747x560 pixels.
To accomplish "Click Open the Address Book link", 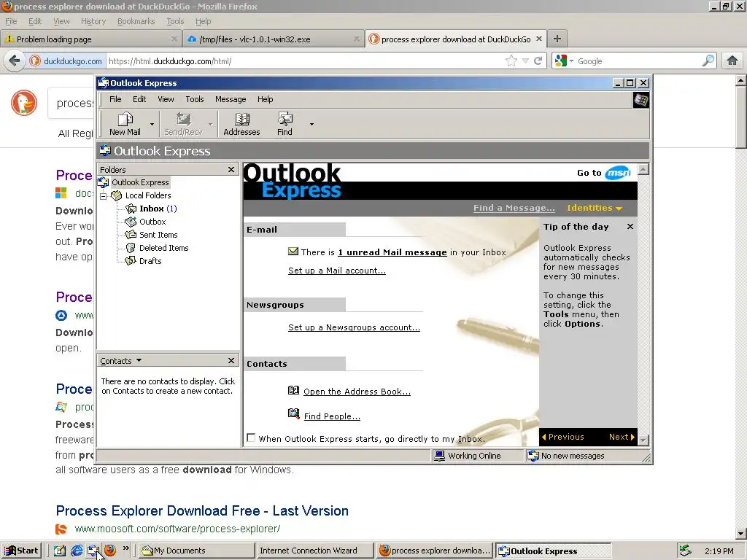I will tap(357, 392).
